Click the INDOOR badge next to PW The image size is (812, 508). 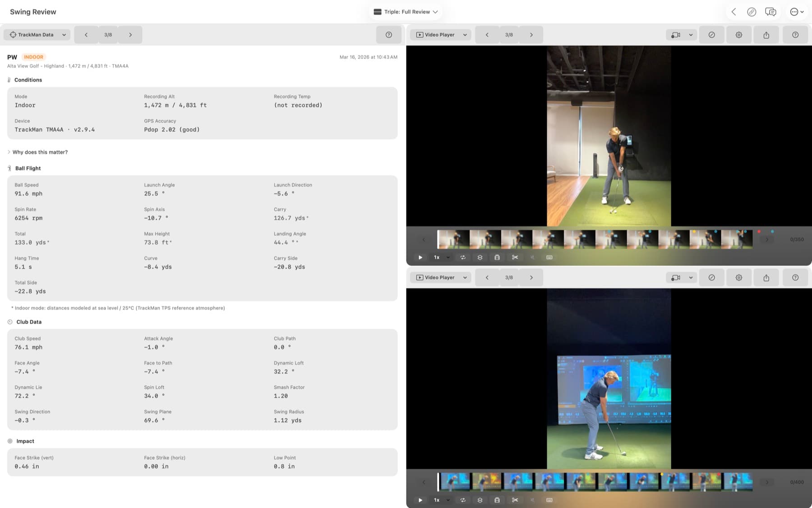click(x=33, y=57)
